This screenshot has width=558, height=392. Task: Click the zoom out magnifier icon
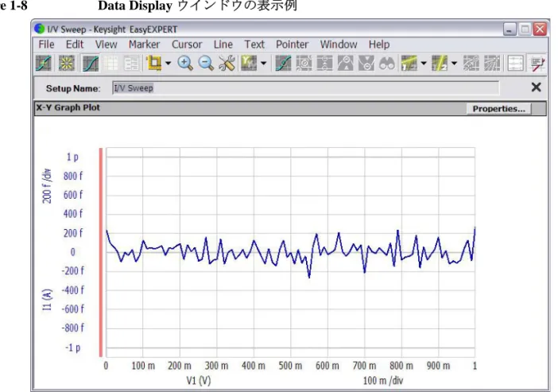coord(206,64)
